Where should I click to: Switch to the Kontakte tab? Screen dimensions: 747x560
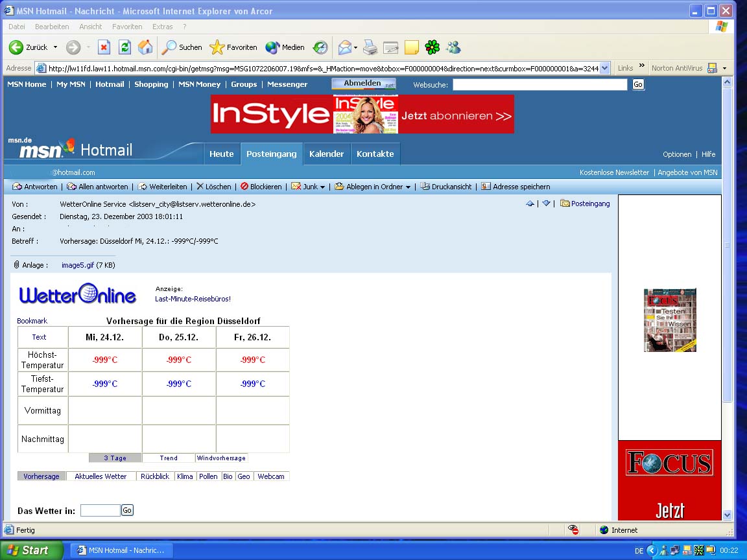(375, 154)
